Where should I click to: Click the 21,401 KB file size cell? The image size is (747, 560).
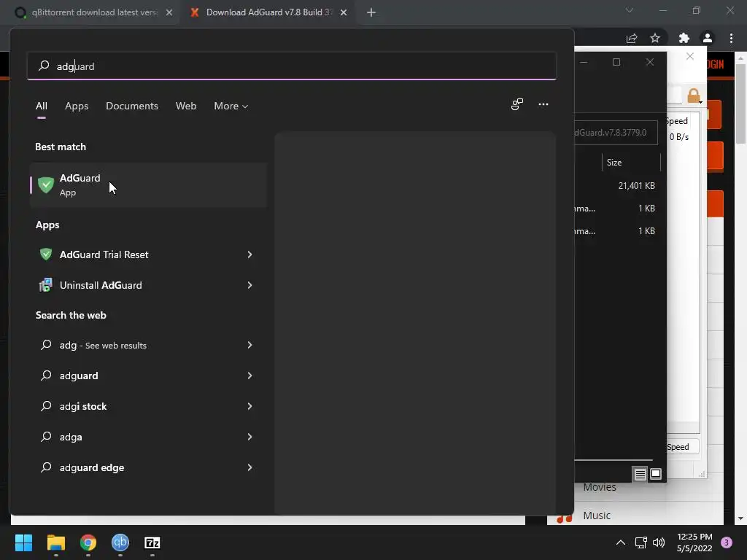tap(636, 186)
